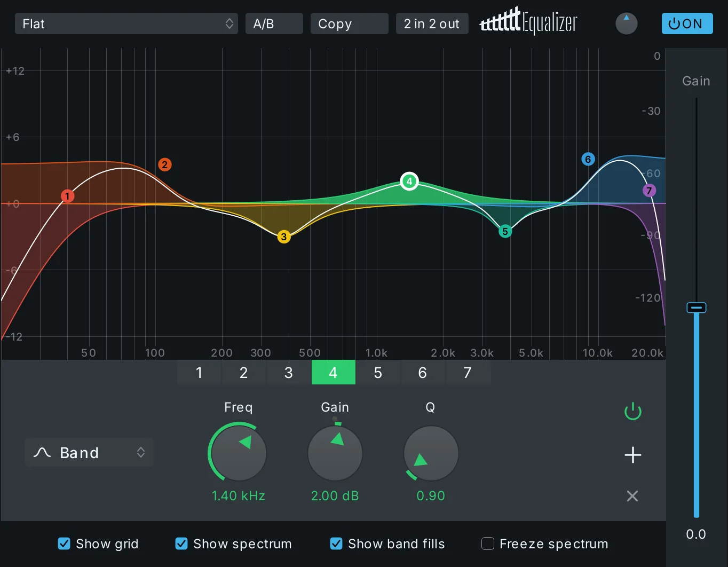The height and width of the screenshot is (567, 728).
Task: Click the 1.40 kHz frequency value
Action: [239, 496]
